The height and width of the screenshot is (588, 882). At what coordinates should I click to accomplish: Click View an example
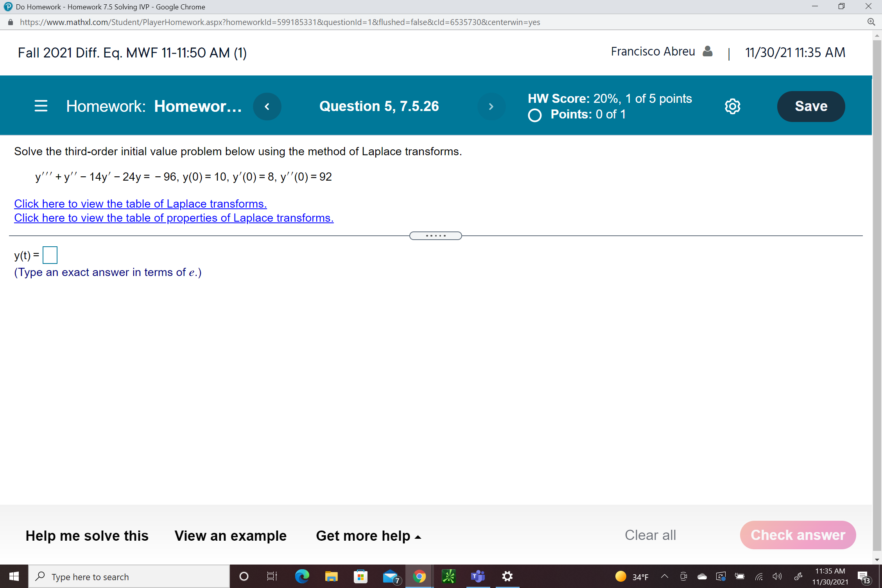(x=230, y=535)
